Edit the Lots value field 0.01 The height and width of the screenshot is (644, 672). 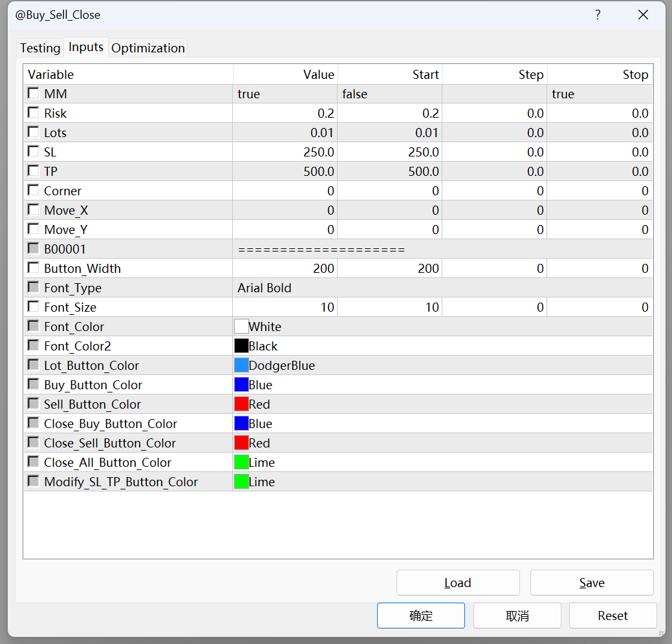(x=285, y=133)
